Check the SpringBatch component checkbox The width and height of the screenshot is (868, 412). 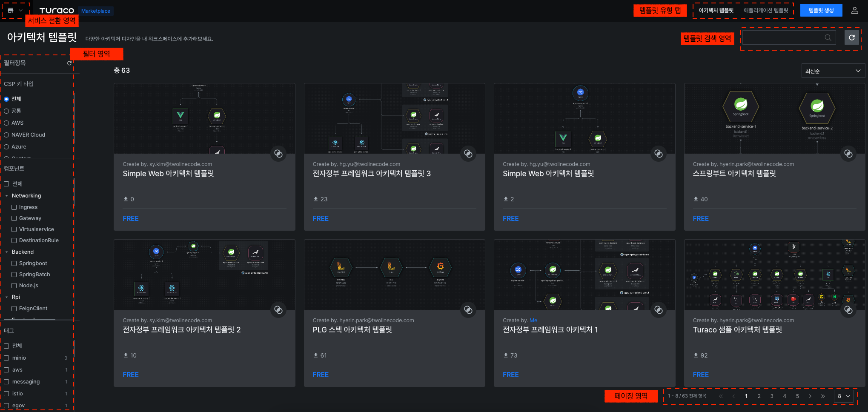coord(14,274)
